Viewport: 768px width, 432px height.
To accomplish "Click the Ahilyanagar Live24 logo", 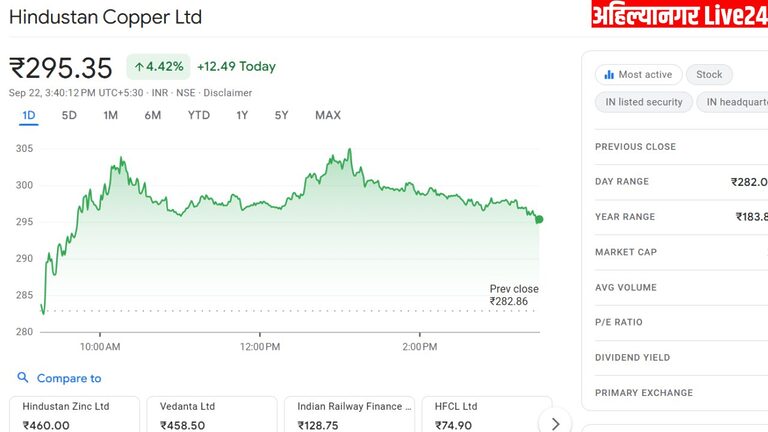I will (x=678, y=15).
